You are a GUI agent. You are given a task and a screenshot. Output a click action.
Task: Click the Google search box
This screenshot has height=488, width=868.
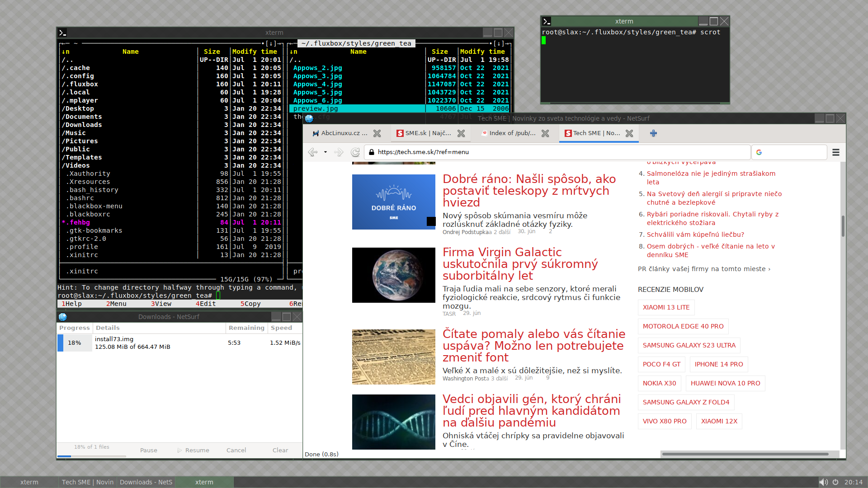click(789, 152)
